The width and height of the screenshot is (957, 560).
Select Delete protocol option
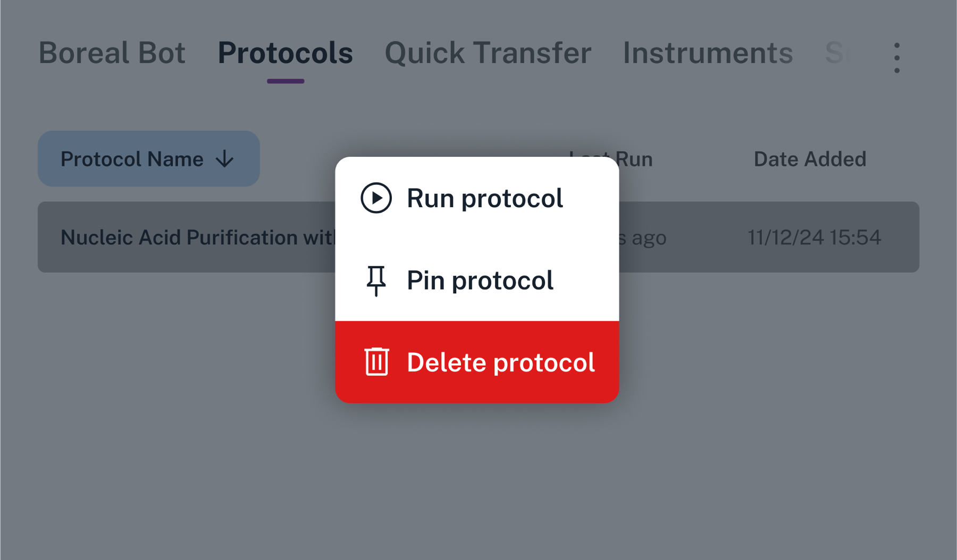pyautogui.click(x=500, y=362)
